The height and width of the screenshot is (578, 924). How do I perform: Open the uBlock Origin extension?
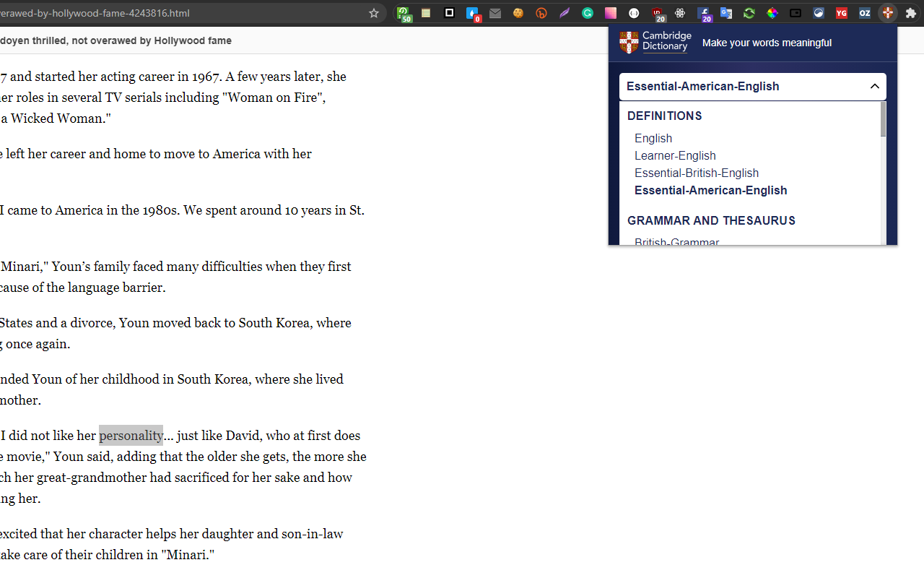(x=657, y=13)
